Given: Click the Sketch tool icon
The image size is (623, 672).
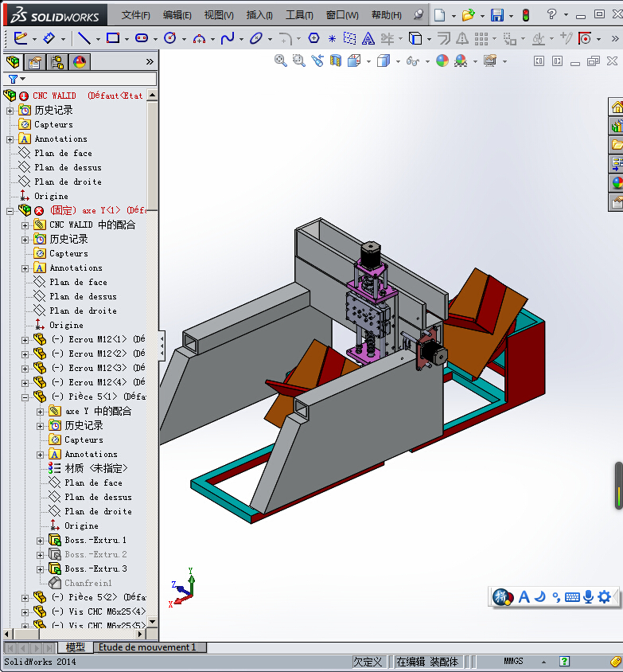Looking at the screenshot, I should point(20,38).
